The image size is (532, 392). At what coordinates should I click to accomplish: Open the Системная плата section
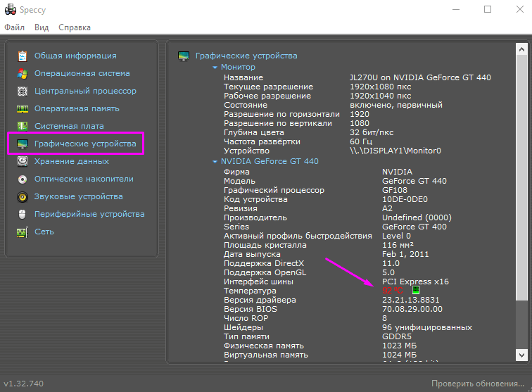[x=69, y=126]
